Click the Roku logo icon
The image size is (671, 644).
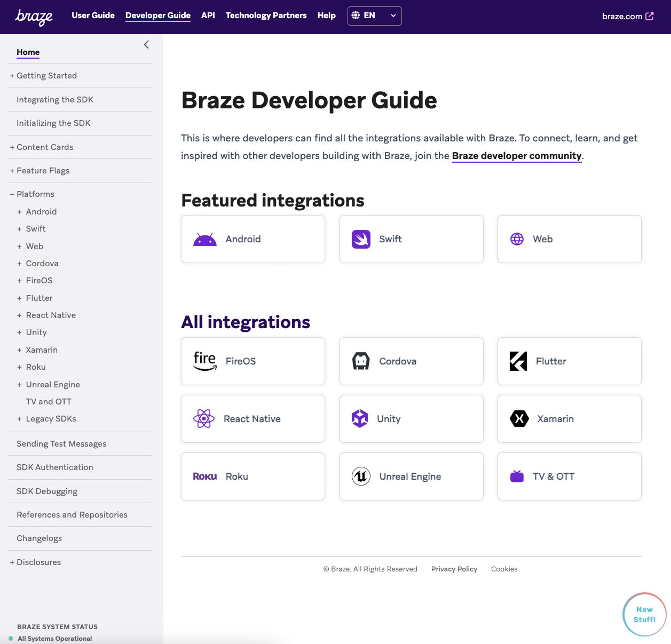pos(205,476)
